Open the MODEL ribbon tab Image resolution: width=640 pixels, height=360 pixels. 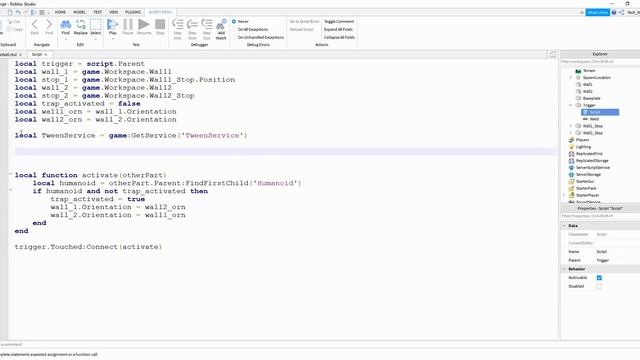(x=79, y=12)
